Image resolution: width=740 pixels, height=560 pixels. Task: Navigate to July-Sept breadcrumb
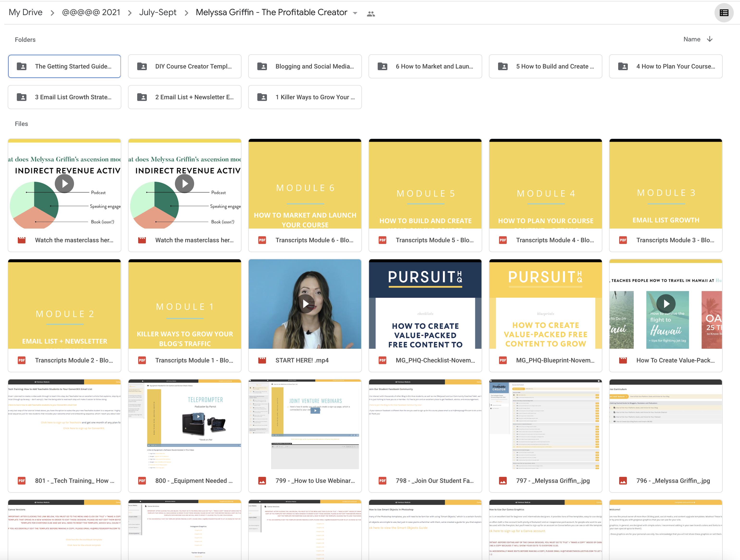[x=158, y=12]
